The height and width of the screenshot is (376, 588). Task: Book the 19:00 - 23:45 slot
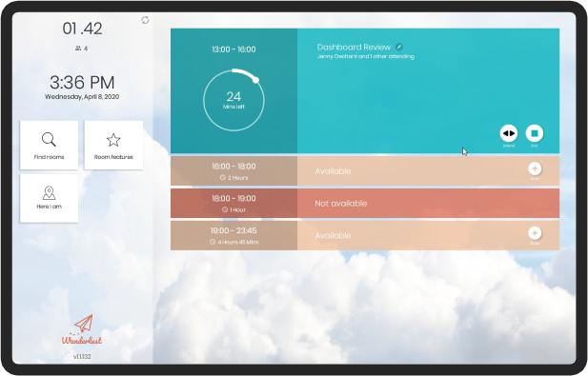click(535, 233)
